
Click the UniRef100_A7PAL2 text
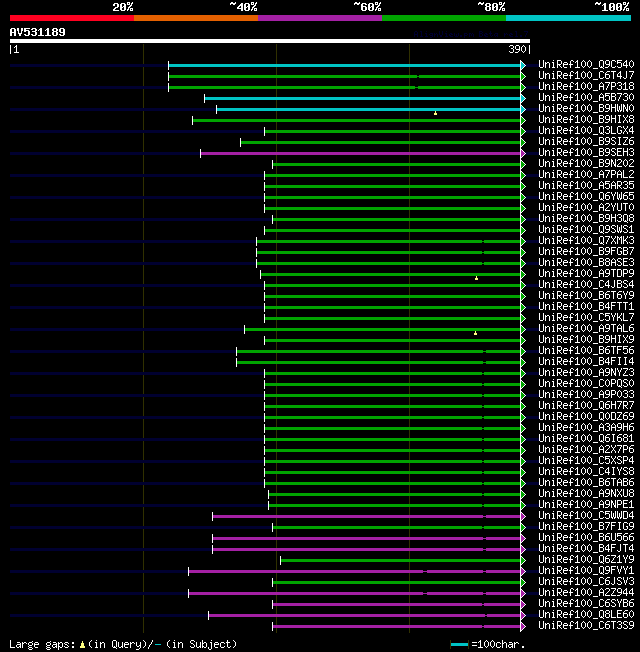[586, 174]
